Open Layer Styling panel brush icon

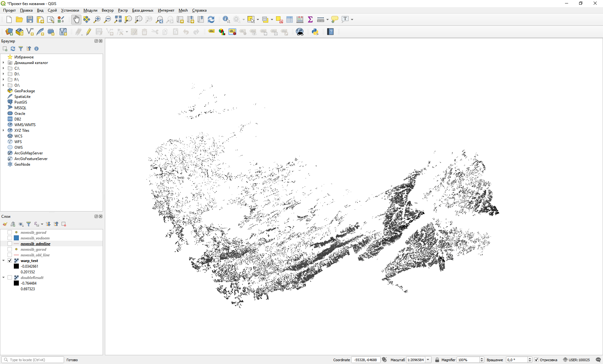[x=5, y=224]
